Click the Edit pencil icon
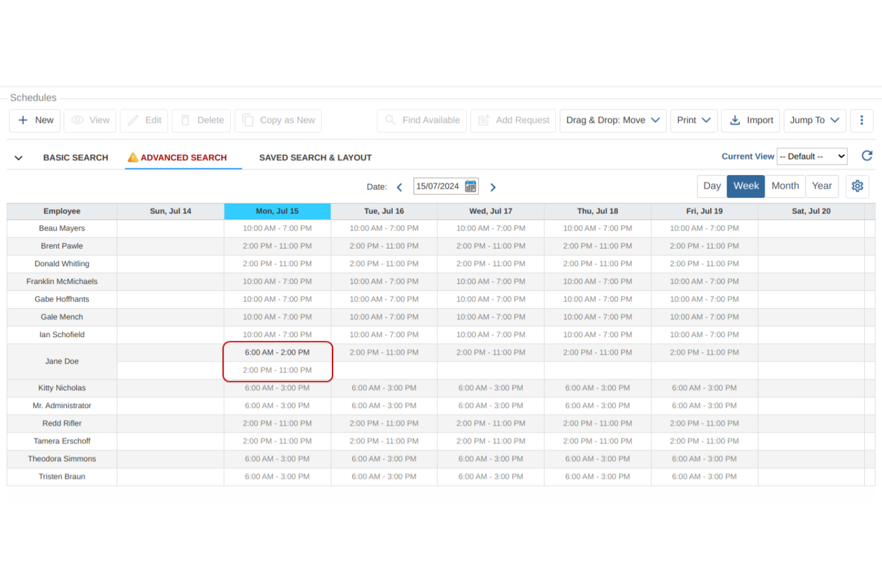Image resolution: width=882 pixels, height=588 pixels. (x=132, y=120)
